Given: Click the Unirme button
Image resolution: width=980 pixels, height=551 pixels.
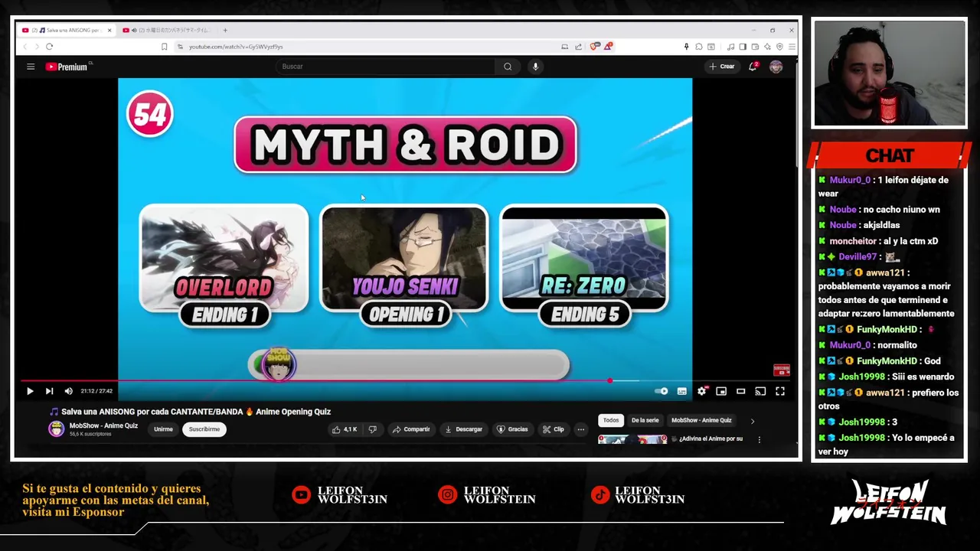Looking at the screenshot, I should (163, 429).
